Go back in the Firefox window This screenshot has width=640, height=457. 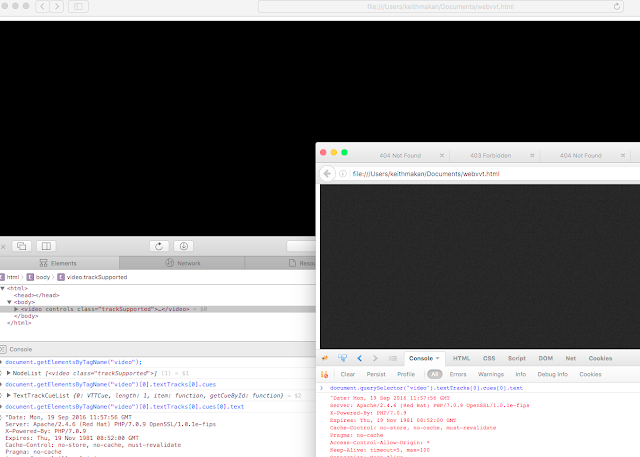coord(327,174)
